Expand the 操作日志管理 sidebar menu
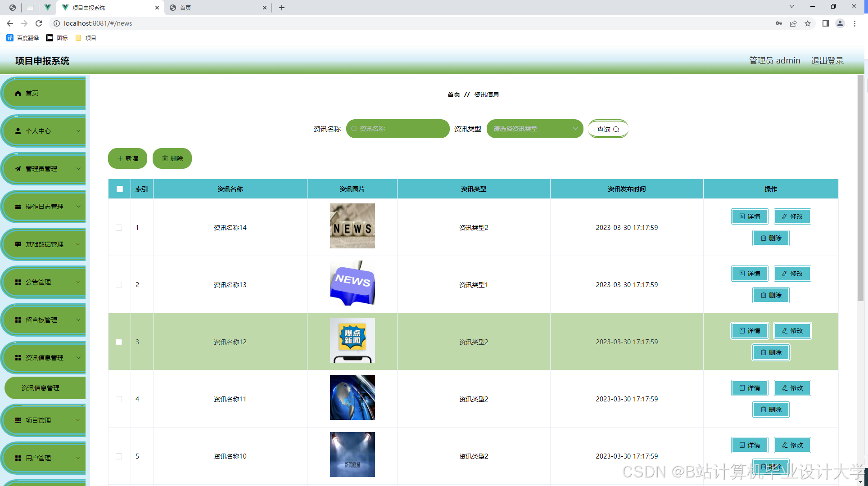Screen dimensions: 868x486 pos(44,207)
